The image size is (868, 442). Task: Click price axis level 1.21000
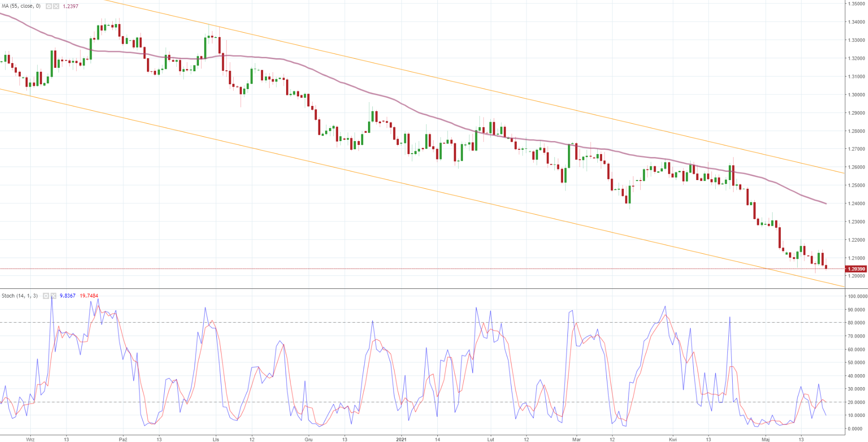[x=856, y=258]
